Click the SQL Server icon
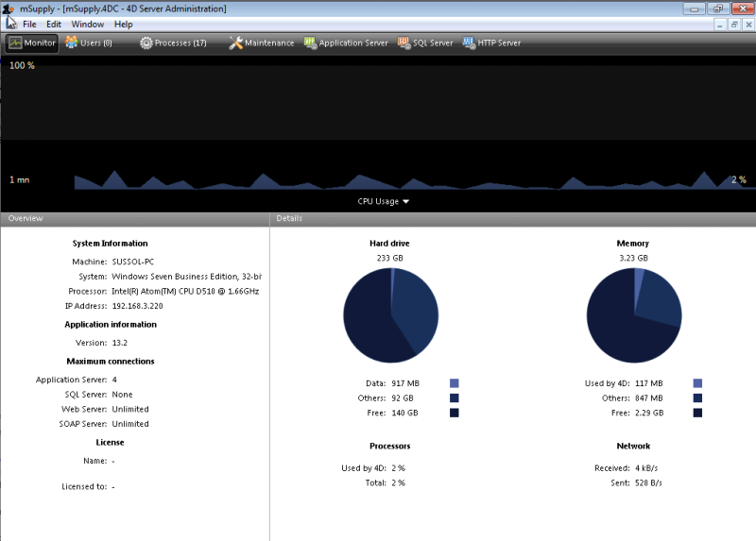Screen dimensions: 756x541 [404, 42]
